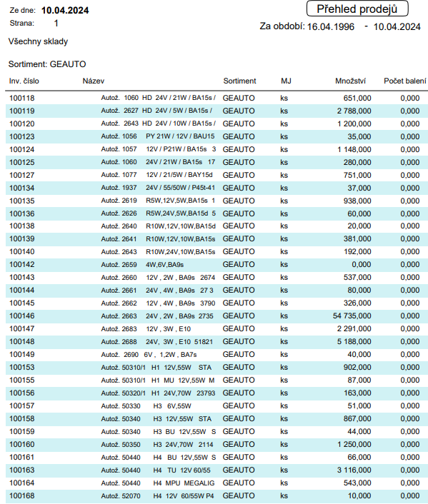Click the Počet balení column header
Screen dimensions: 428x504
pos(404,81)
